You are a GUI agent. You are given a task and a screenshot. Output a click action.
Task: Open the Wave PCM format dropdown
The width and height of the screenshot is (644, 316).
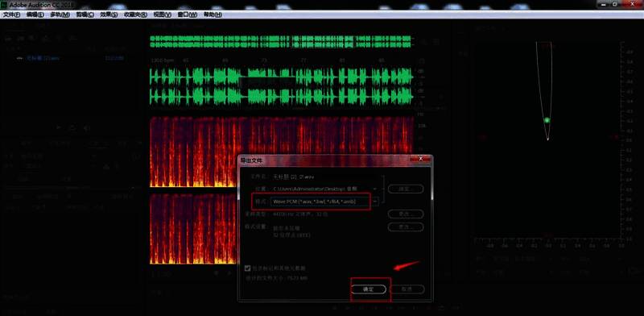click(324, 202)
